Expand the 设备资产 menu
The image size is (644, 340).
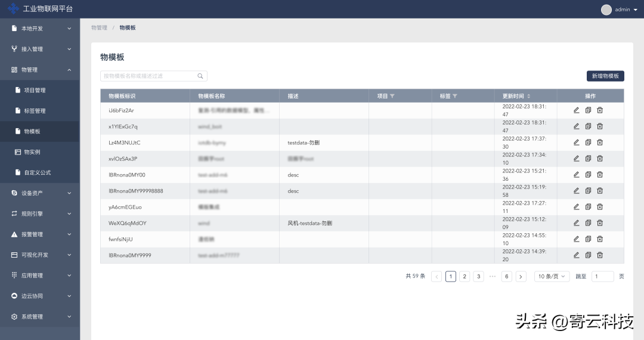coord(40,193)
